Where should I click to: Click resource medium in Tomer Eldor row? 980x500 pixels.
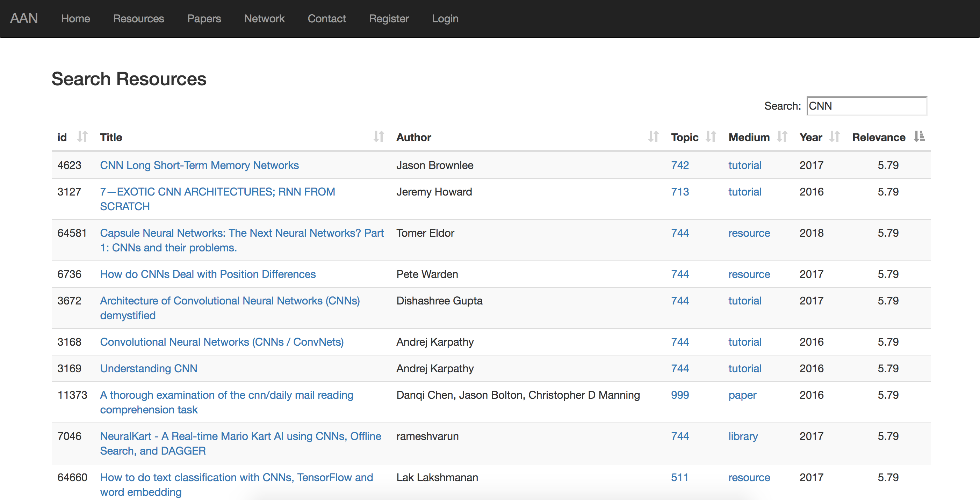749,233
